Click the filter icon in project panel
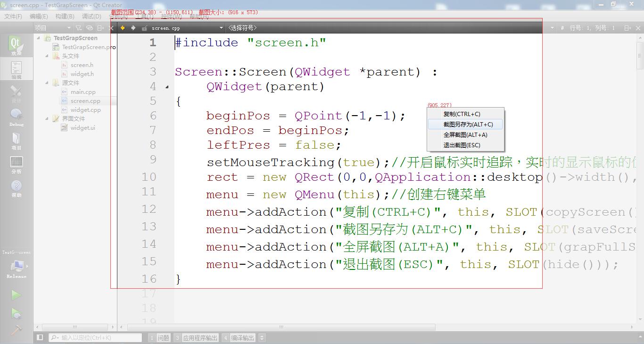644x344 pixels. point(78,28)
